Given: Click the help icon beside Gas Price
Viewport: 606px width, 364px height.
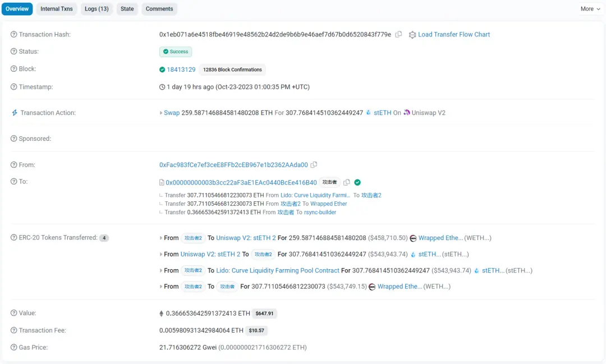Looking at the screenshot, I should click(14, 347).
